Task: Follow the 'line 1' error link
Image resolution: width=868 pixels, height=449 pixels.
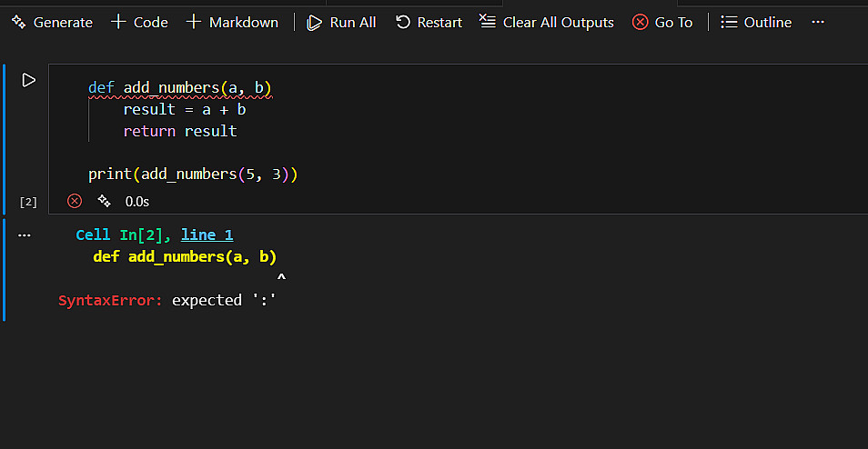Action: 207,235
